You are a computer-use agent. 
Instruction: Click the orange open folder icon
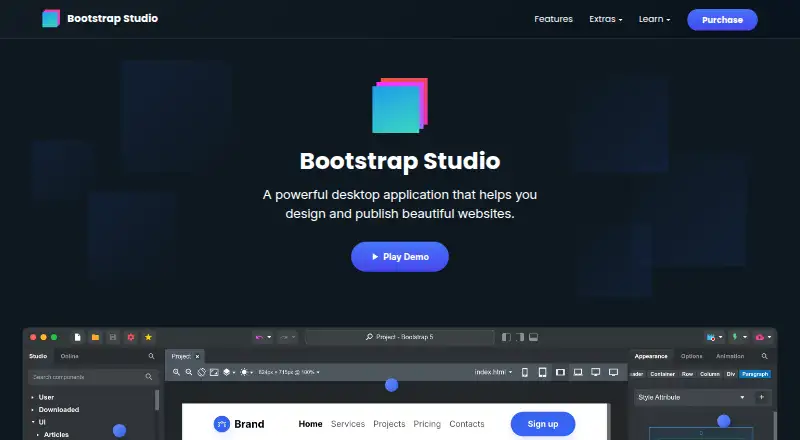(x=95, y=337)
